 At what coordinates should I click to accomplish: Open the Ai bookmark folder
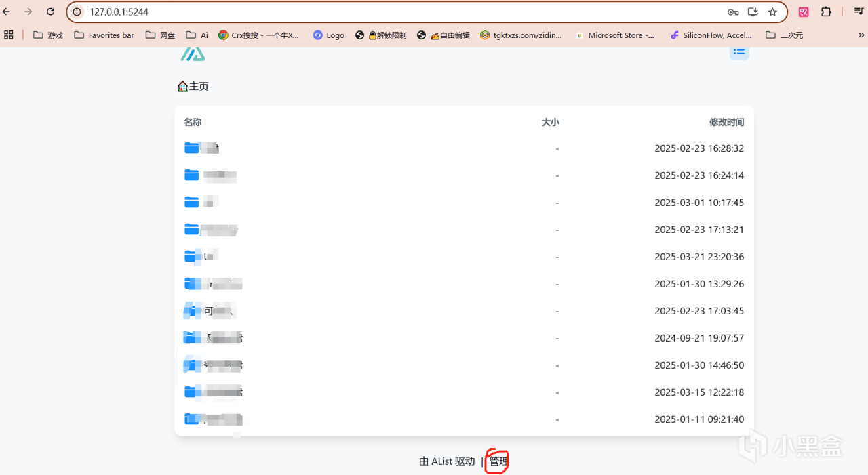click(x=197, y=35)
